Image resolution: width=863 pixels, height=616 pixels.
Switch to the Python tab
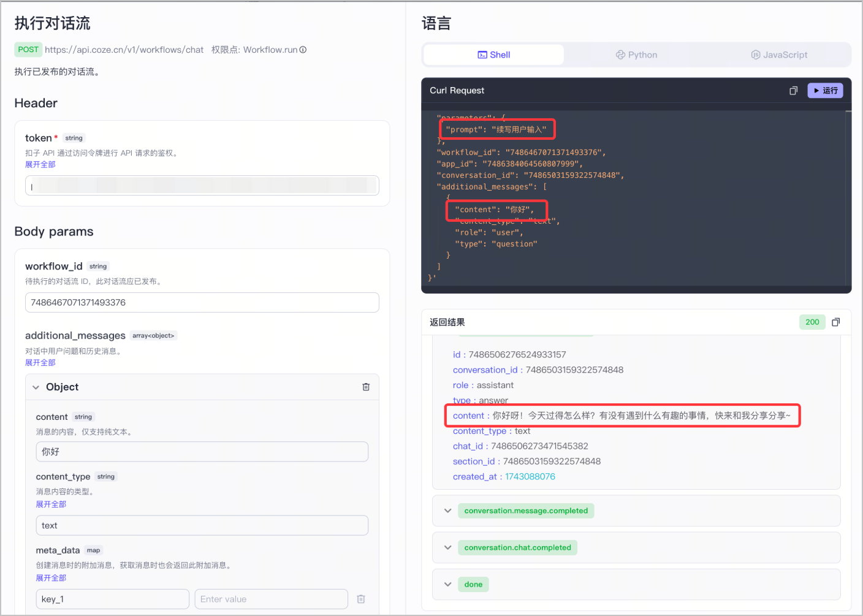coord(636,55)
